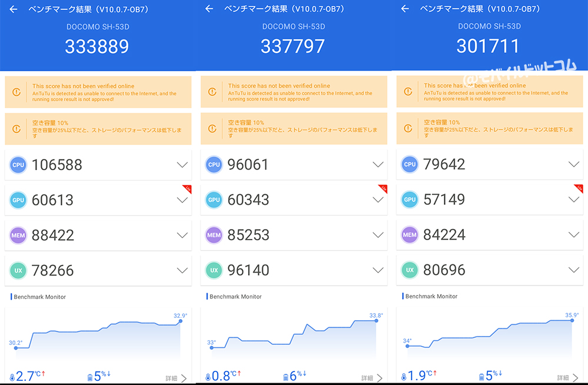Click battery icon in third screen's monitor
Image resolution: width=588 pixels, height=385 pixels.
[482, 376]
